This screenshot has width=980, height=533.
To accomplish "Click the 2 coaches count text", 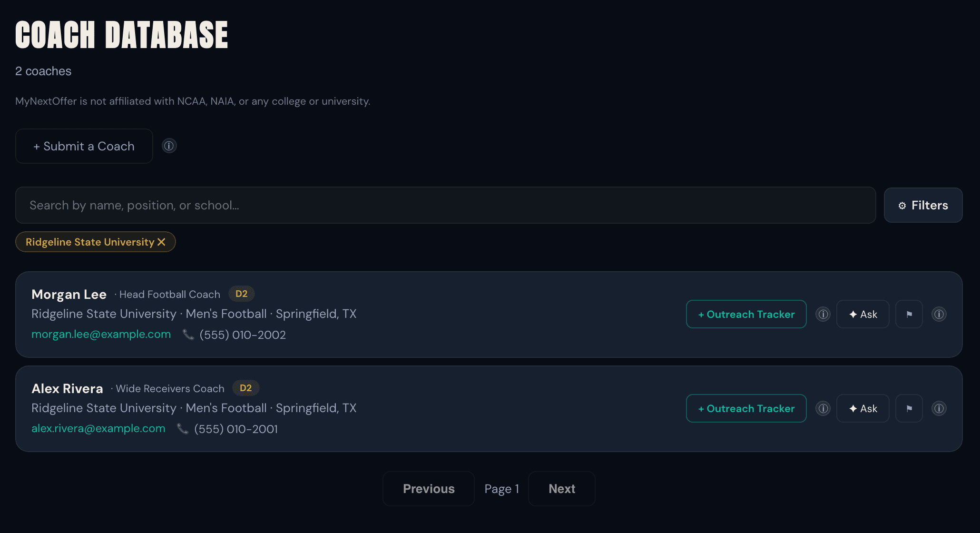I will point(43,71).
